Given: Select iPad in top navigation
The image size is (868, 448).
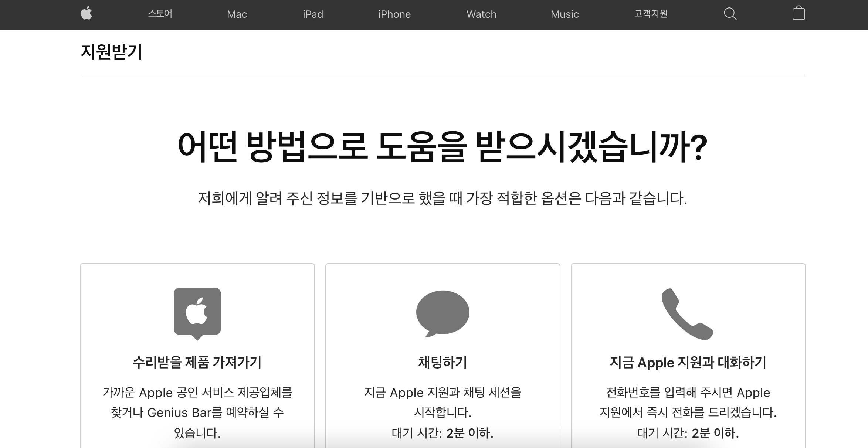Looking at the screenshot, I should point(313,14).
